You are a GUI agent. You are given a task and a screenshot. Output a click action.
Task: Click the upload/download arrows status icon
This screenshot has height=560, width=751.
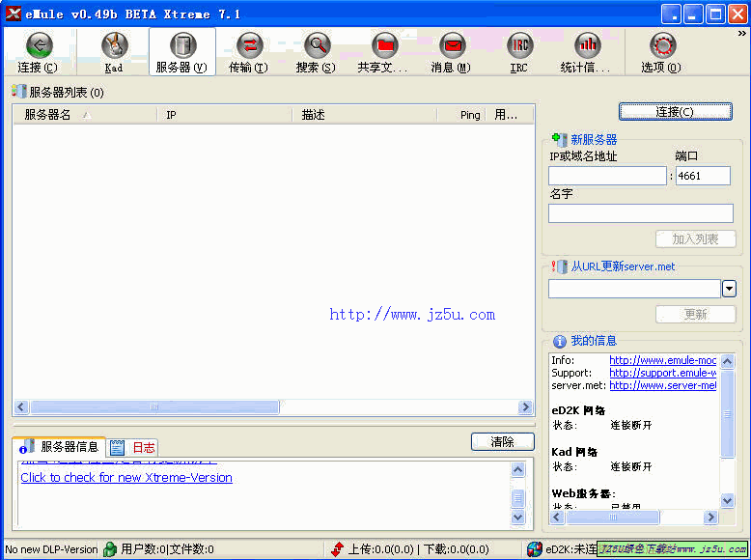[x=338, y=549]
